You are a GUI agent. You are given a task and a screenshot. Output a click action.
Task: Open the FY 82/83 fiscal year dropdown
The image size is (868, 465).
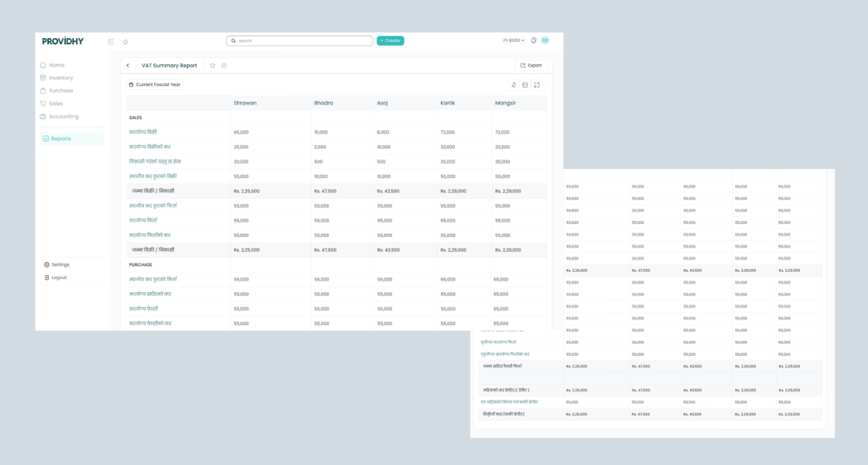pyautogui.click(x=514, y=40)
